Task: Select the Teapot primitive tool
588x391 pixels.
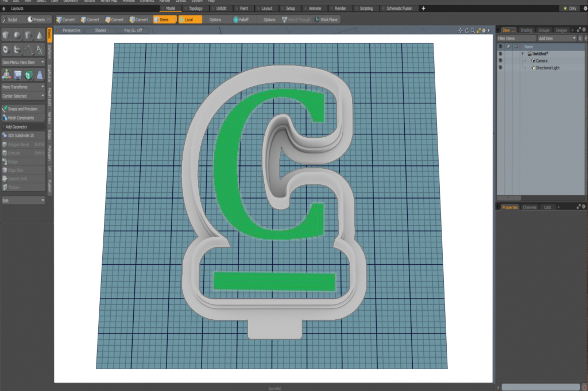Action: pos(17,49)
